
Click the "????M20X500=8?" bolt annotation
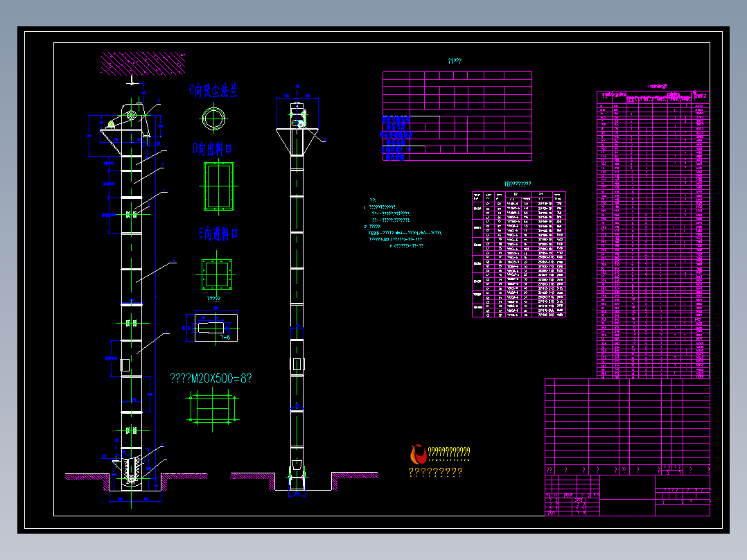coord(211,378)
